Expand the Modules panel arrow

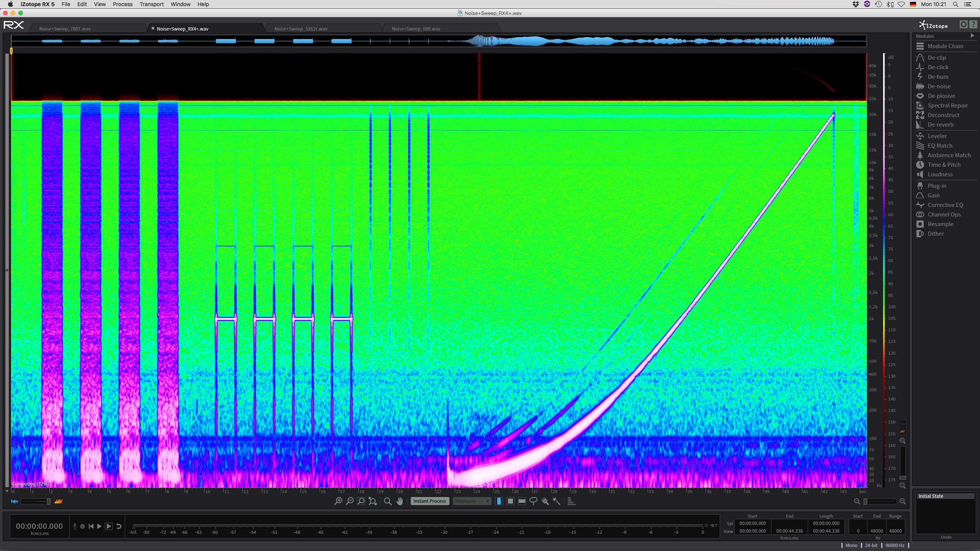pos(972,36)
